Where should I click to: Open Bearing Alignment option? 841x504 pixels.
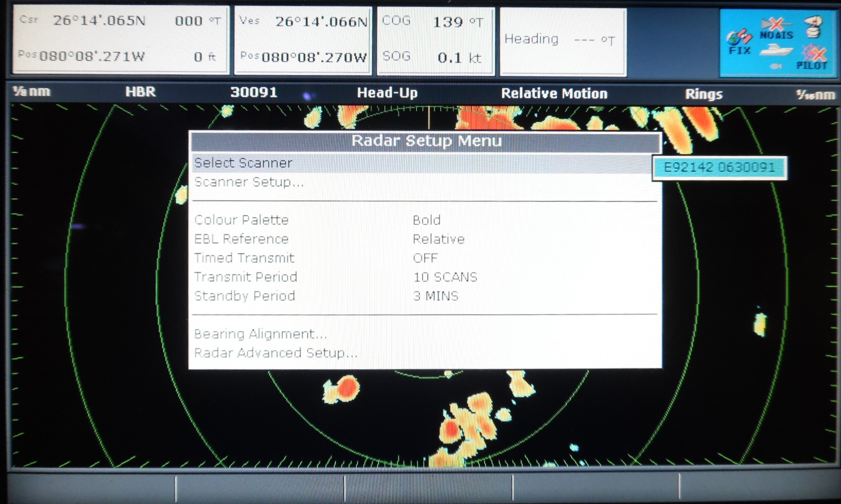tap(260, 334)
